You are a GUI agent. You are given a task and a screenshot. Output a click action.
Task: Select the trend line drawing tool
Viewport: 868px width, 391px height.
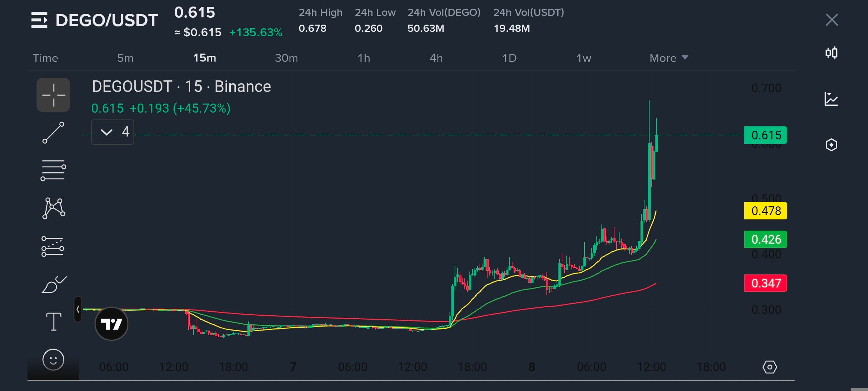[53, 133]
